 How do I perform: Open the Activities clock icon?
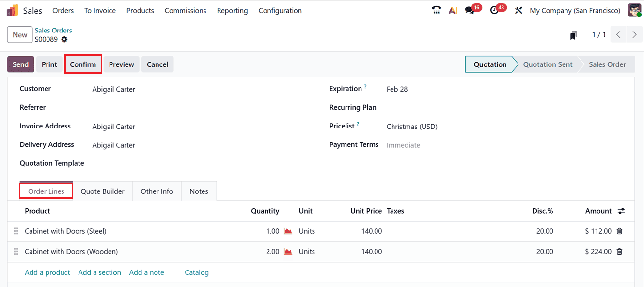495,10
